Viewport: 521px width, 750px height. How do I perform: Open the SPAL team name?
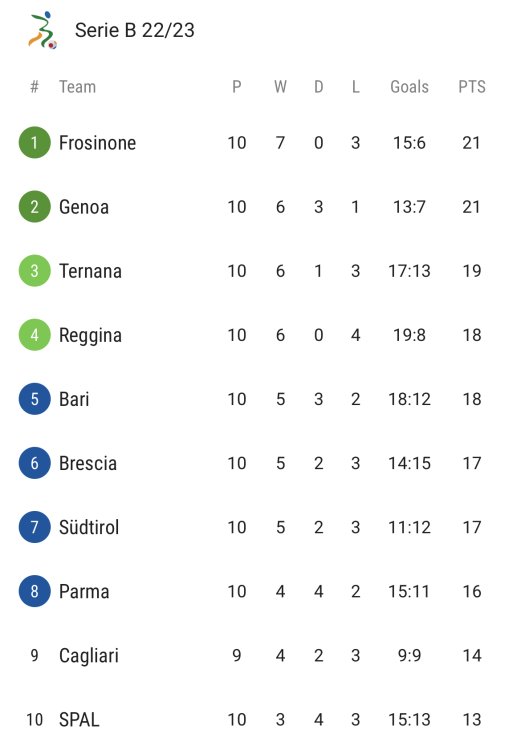tap(79, 719)
